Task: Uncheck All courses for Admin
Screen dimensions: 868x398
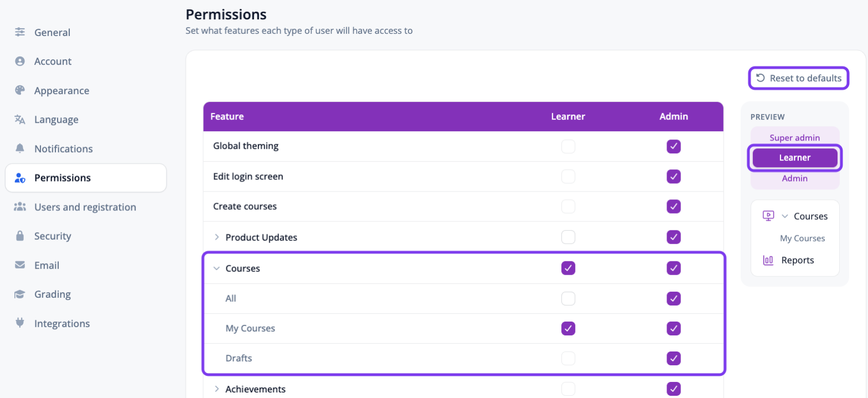Action: (x=674, y=298)
